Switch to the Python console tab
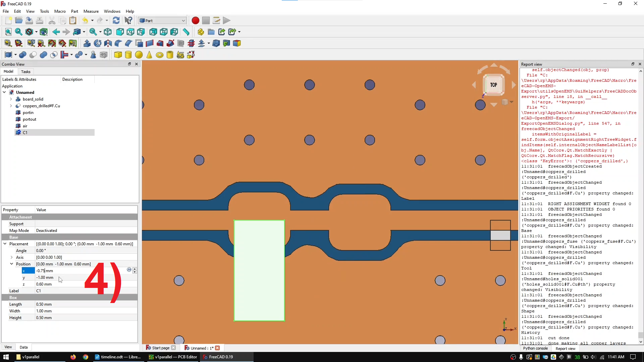Image resolution: width=644 pixels, height=362 pixels. [x=535, y=349]
